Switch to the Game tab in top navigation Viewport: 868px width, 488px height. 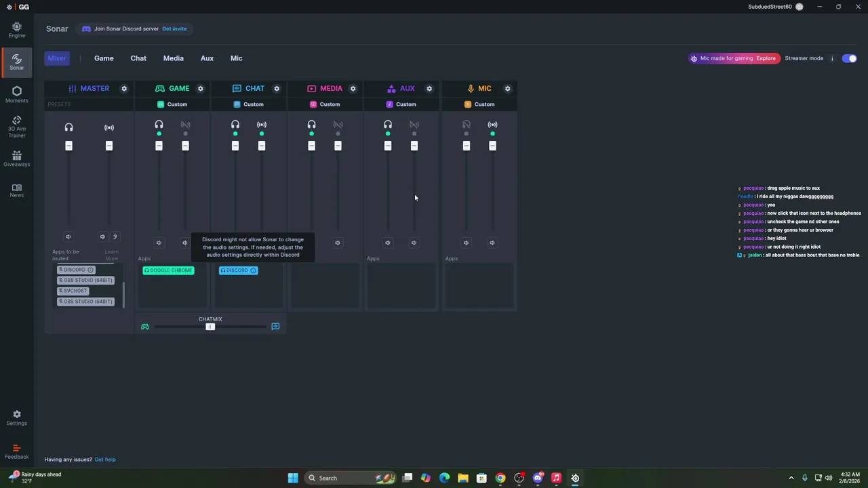pos(104,58)
